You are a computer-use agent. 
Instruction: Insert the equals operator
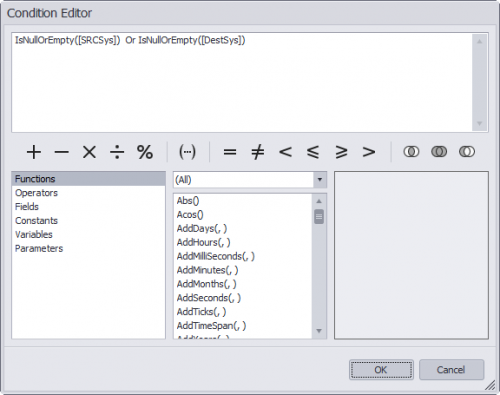coord(230,152)
